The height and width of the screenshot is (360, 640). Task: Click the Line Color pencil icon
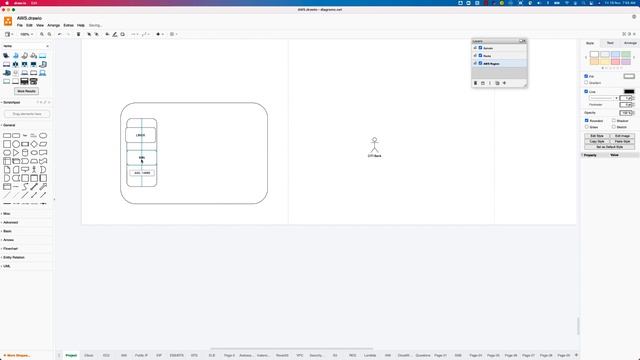point(115,34)
